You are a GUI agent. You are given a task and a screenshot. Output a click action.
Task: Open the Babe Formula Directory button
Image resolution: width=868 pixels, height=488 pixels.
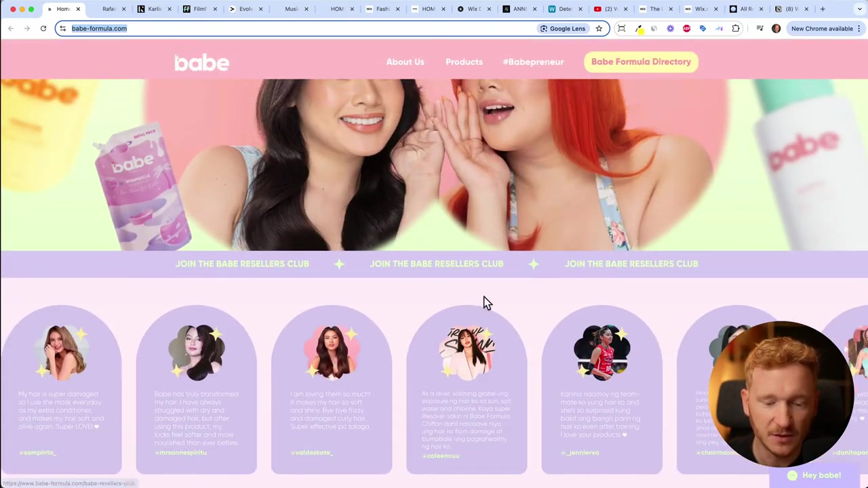[x=641, y=62]
